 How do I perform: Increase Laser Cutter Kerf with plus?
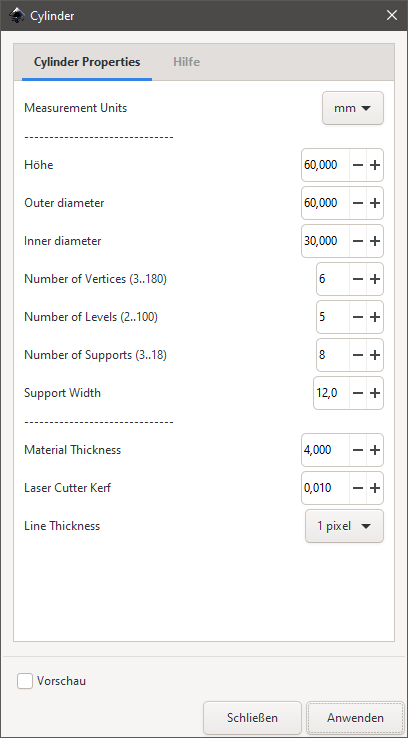click(375, 488)
